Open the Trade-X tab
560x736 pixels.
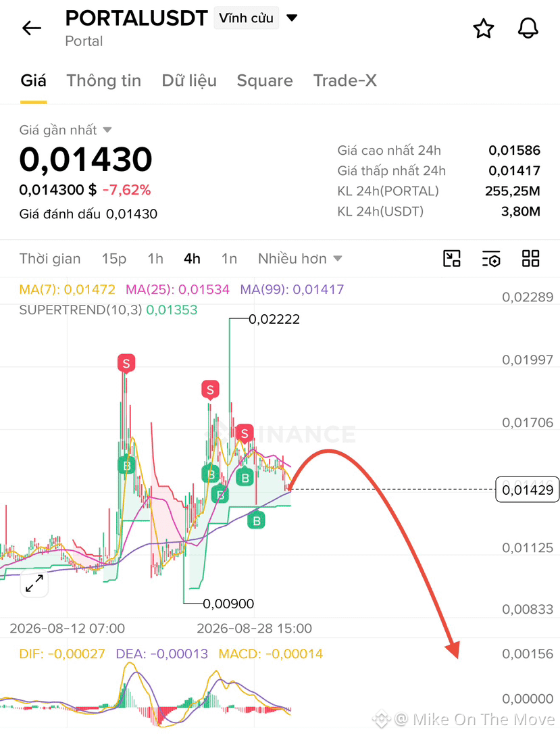click(x=345, y=80)
